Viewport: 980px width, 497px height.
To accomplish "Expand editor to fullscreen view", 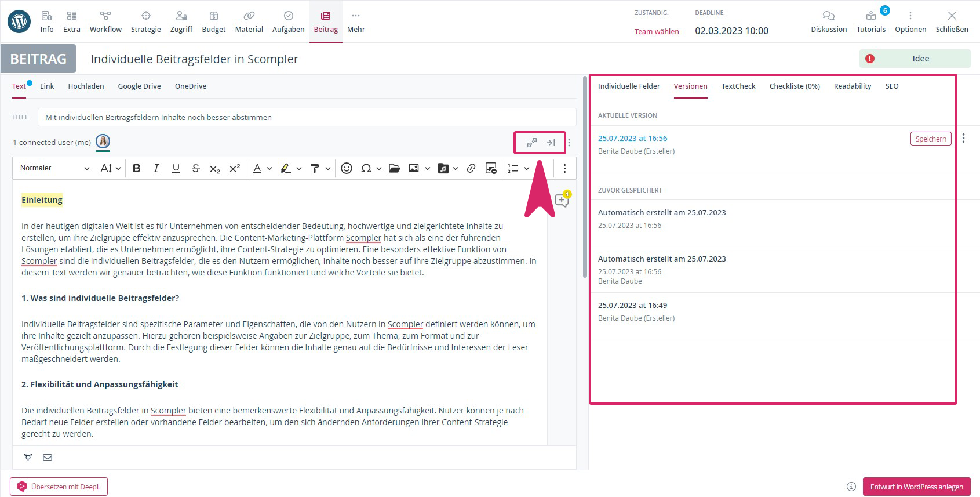I will click(531, 143).
